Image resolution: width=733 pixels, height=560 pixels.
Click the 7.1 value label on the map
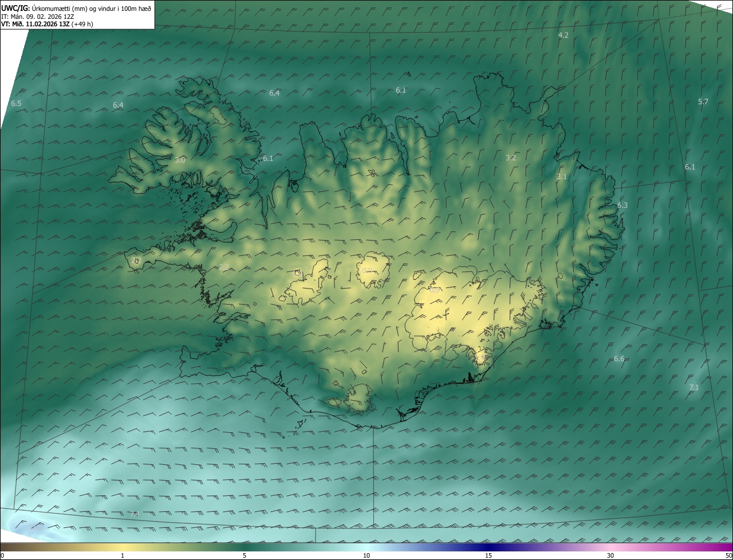click(x=694, y=388)
